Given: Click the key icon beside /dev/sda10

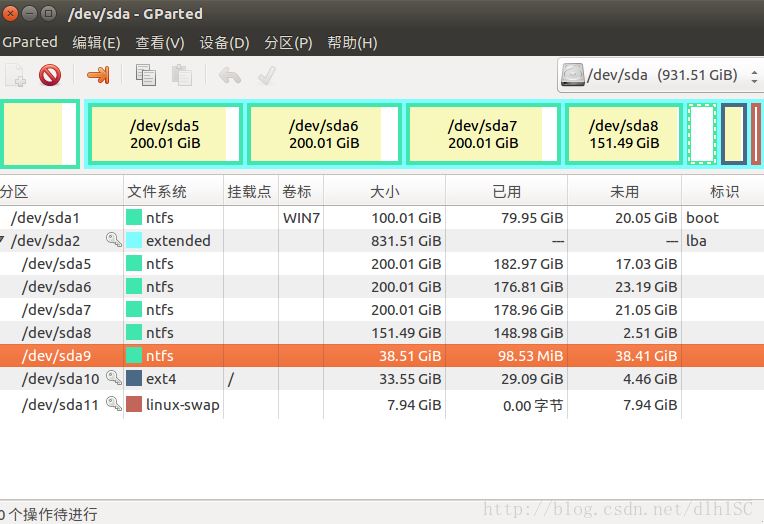Looking at the screenshot, I should tap(114, 378).
